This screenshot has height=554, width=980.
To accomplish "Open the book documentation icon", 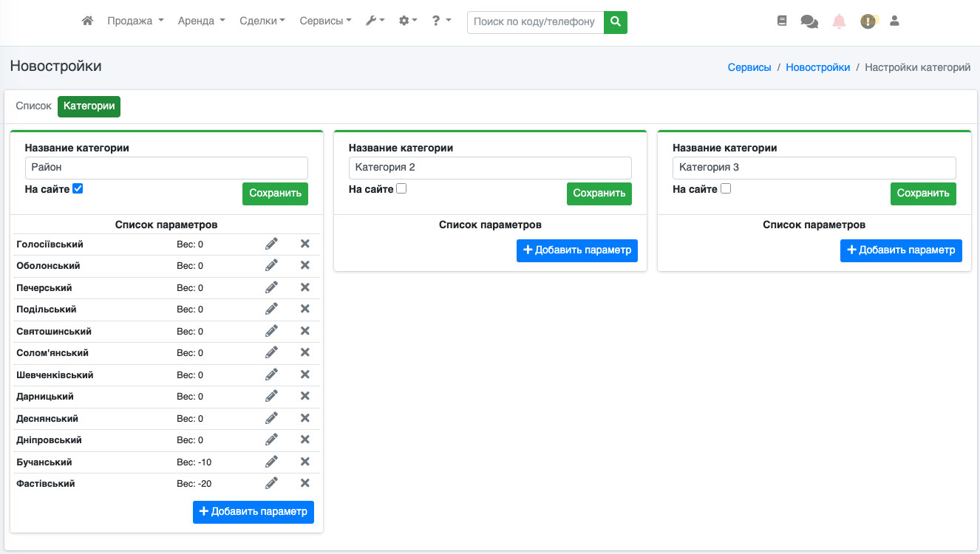I will coord(782,21).
